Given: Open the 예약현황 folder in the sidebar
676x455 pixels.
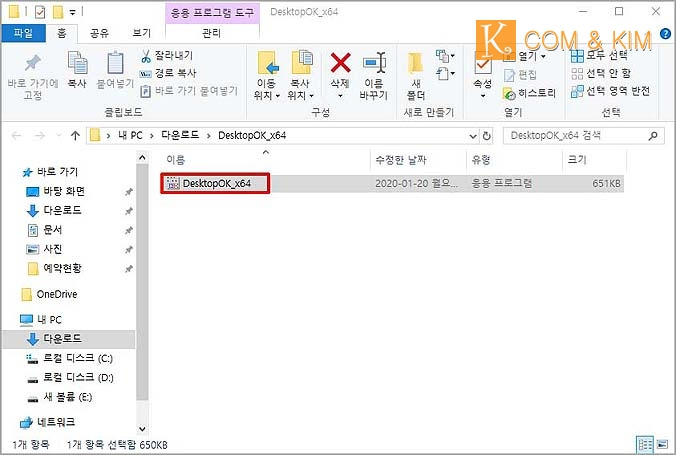Looking at the screenshot, I should pyautogui.click(x=54, y=268).
